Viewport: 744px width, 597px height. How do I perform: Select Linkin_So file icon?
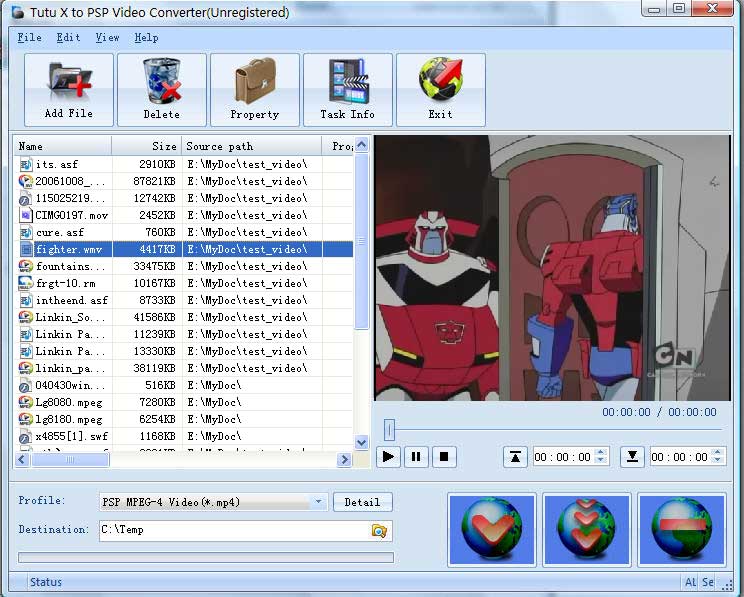pos(26,317)
